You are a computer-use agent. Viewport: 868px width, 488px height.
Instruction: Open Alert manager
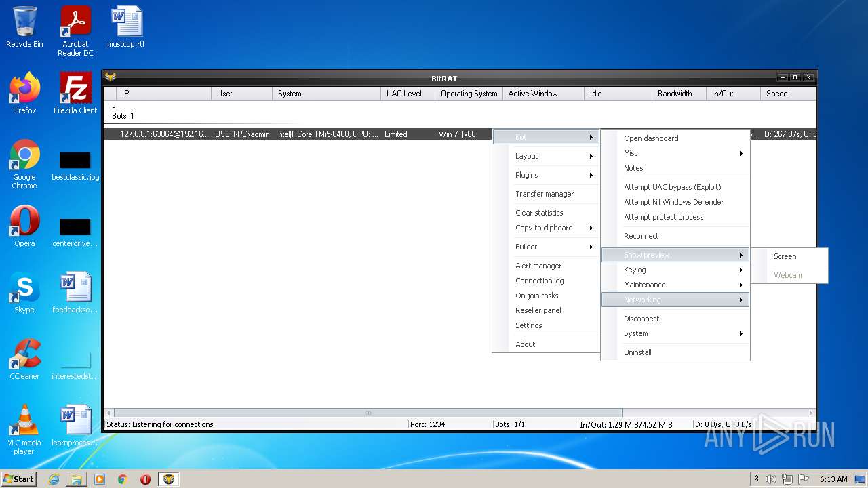point(546,266)
